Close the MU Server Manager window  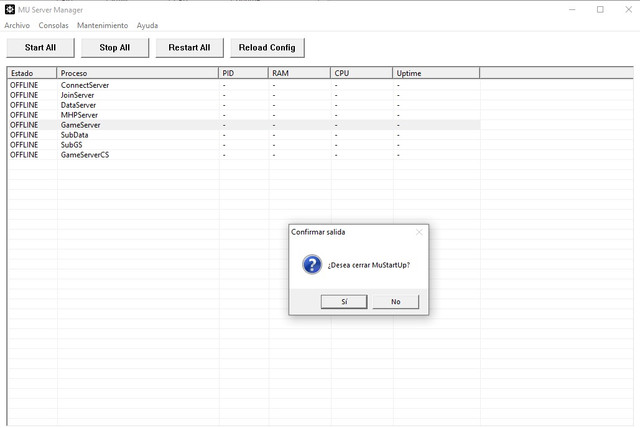coord(629,9)
